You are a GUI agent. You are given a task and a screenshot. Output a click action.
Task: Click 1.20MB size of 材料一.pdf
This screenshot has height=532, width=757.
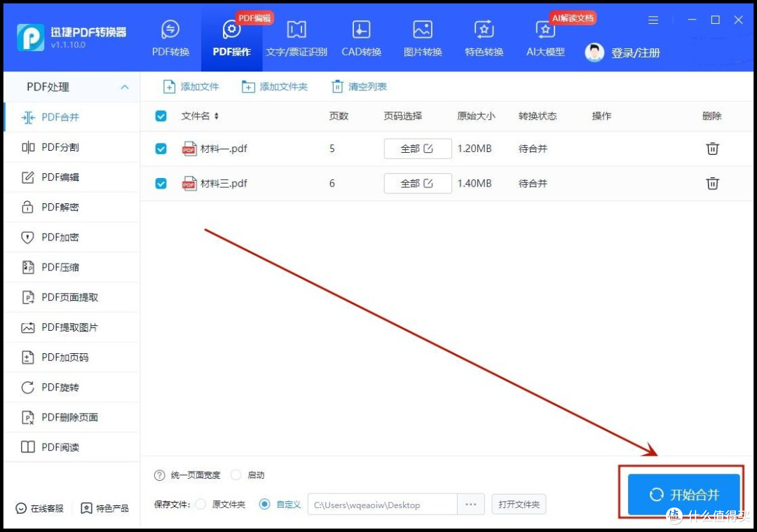click(474, 149)
